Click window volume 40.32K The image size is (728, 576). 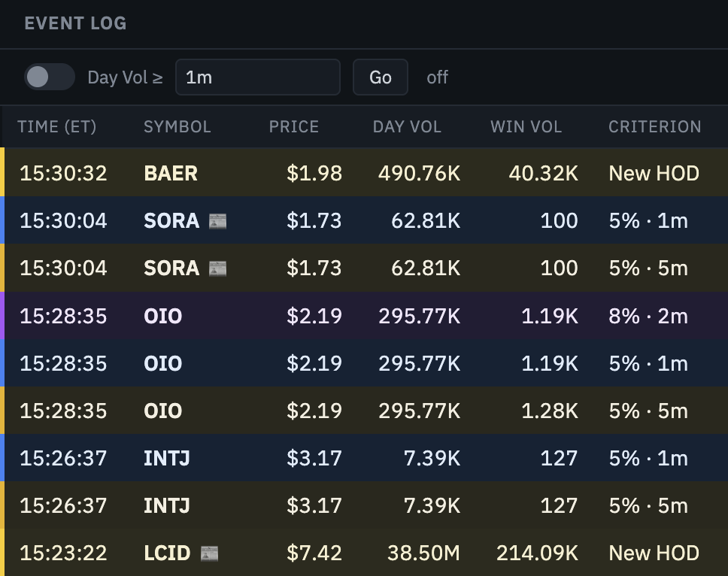pos(543,173)
